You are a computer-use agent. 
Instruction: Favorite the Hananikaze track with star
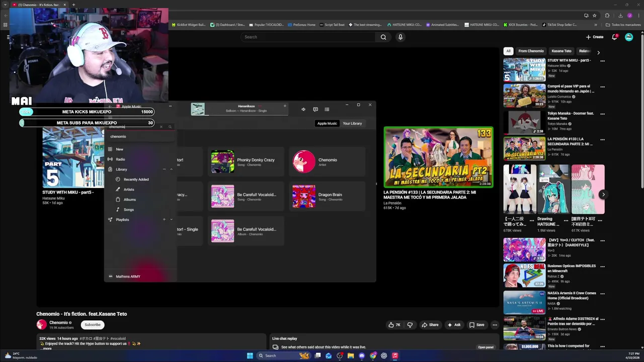point(285,106)
